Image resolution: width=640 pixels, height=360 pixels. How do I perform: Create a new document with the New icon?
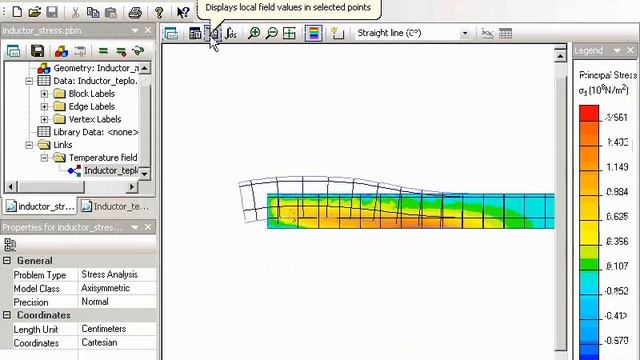tap(17, 11)
